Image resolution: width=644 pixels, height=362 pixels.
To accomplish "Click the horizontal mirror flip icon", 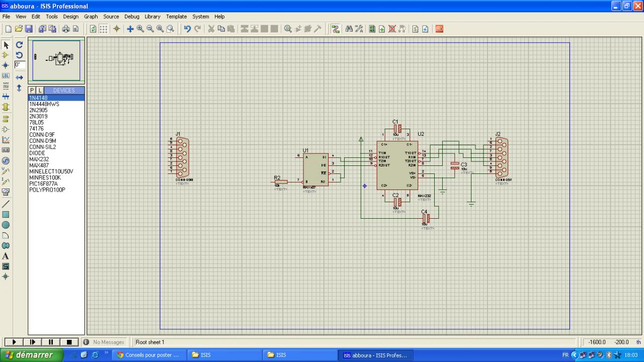I will click(20, 77).
